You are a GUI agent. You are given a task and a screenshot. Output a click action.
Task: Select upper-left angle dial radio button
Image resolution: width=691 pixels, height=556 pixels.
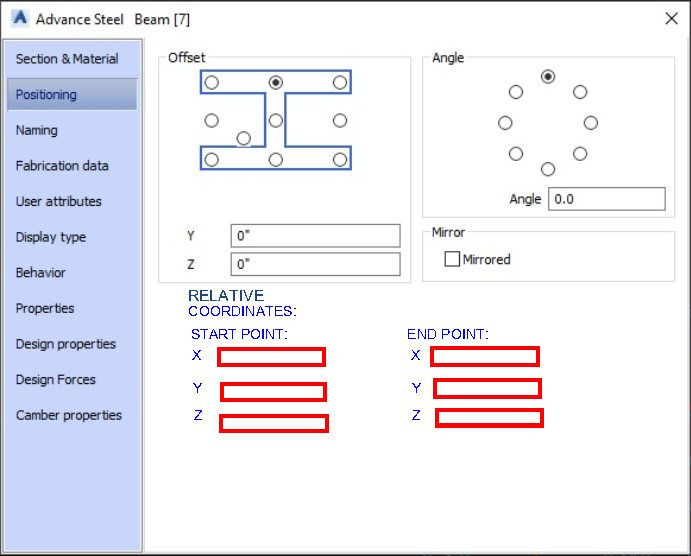pyautogui.click(x=516, y=92)
